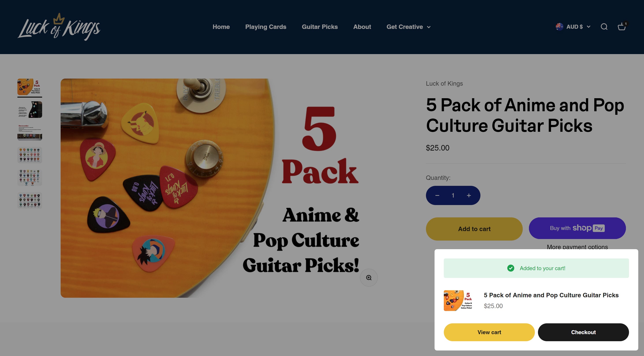Click the Australian flag currency icon
The width and height of the screenshot is (644, 356).
559,27
